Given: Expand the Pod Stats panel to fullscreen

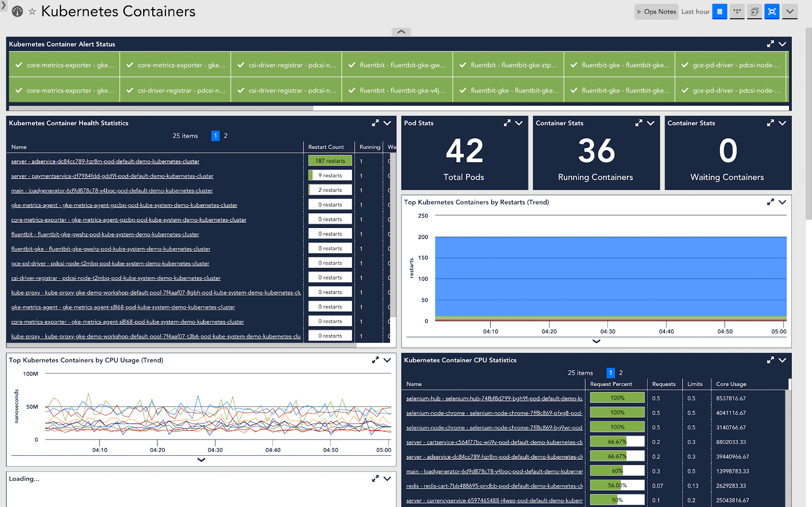Looking at the screenshot, I should [507, 123].
